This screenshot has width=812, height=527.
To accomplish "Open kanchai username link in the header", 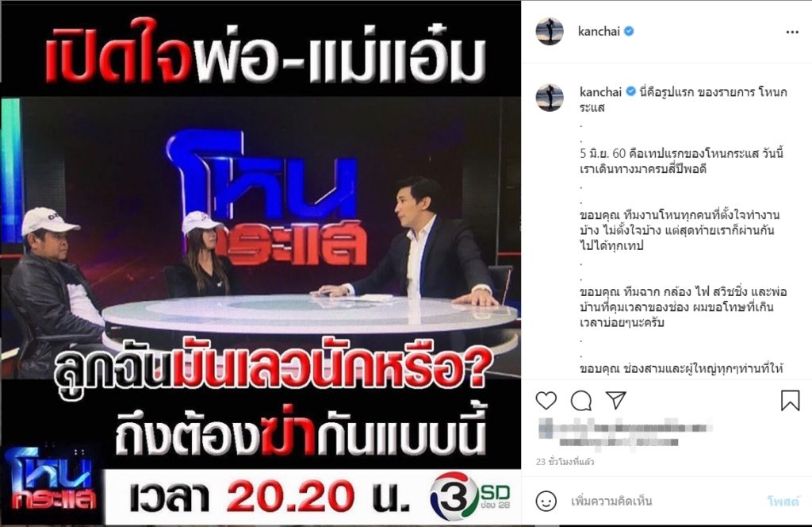I will [599, 31].
